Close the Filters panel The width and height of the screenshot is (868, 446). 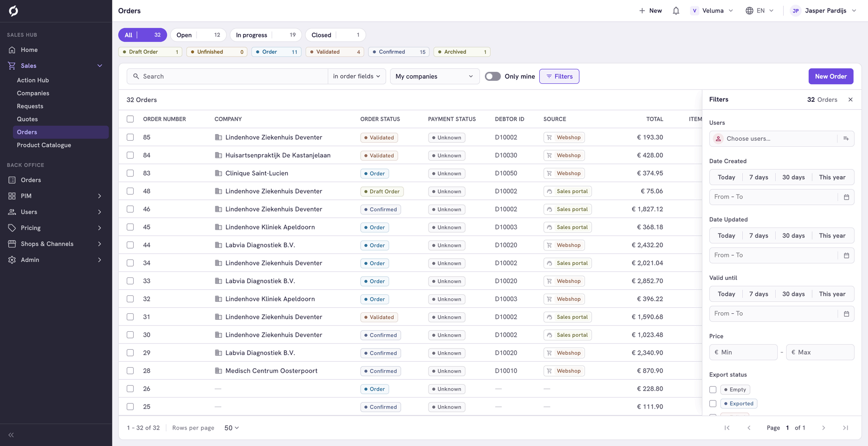pos(851,100)
